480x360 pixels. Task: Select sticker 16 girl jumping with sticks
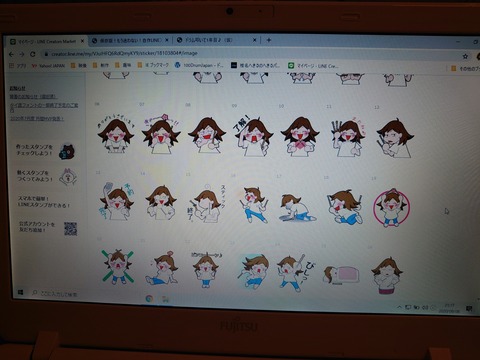click(254, 205)
